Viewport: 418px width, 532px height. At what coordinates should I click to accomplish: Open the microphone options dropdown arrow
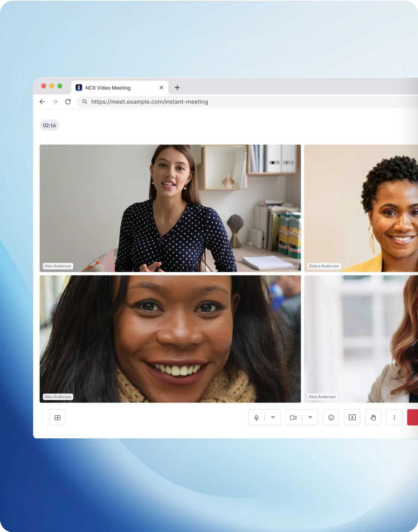point(273,417)
